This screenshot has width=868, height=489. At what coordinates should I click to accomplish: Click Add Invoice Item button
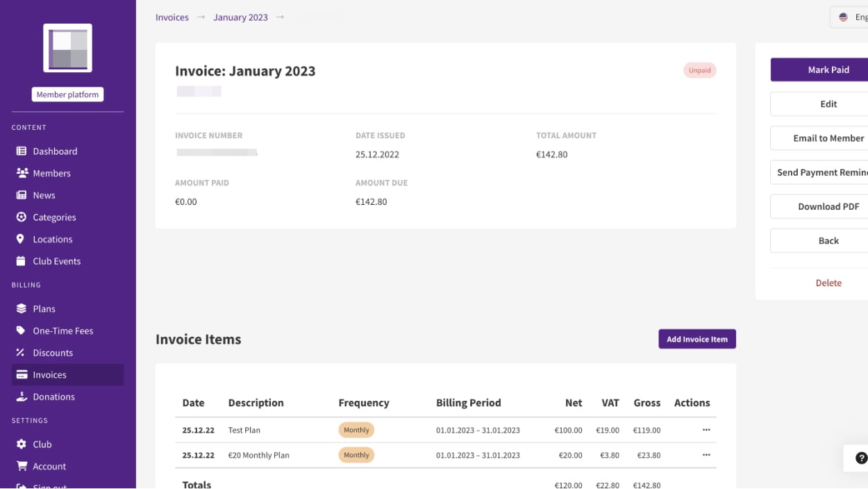point(697,339)
